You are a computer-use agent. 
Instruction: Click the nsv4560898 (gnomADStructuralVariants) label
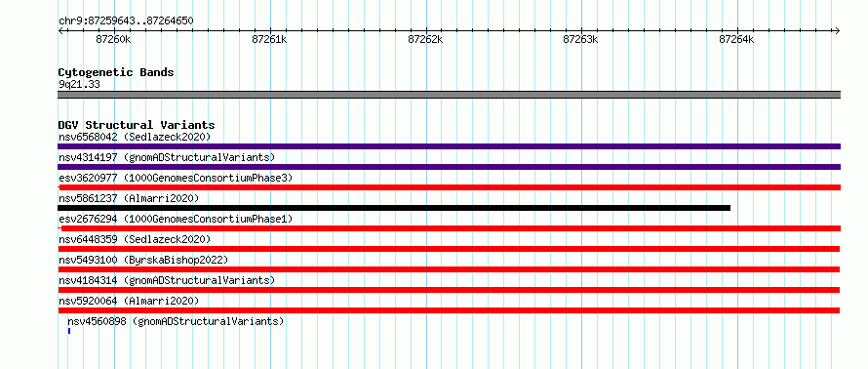pos(176,321)
